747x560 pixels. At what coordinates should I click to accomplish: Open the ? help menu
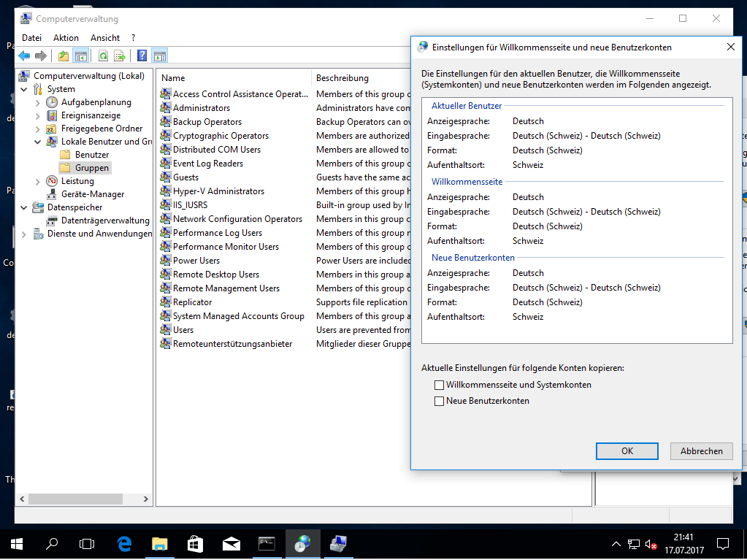coord(134,38)
